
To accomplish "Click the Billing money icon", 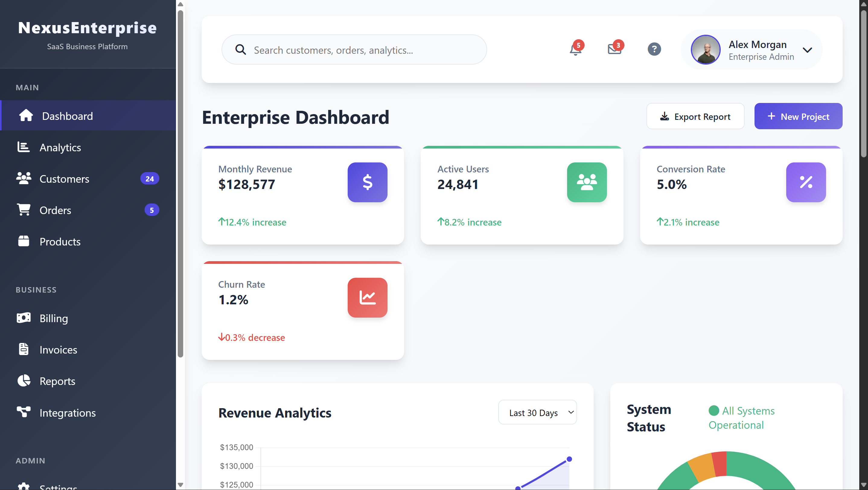I will coord(23,318).
